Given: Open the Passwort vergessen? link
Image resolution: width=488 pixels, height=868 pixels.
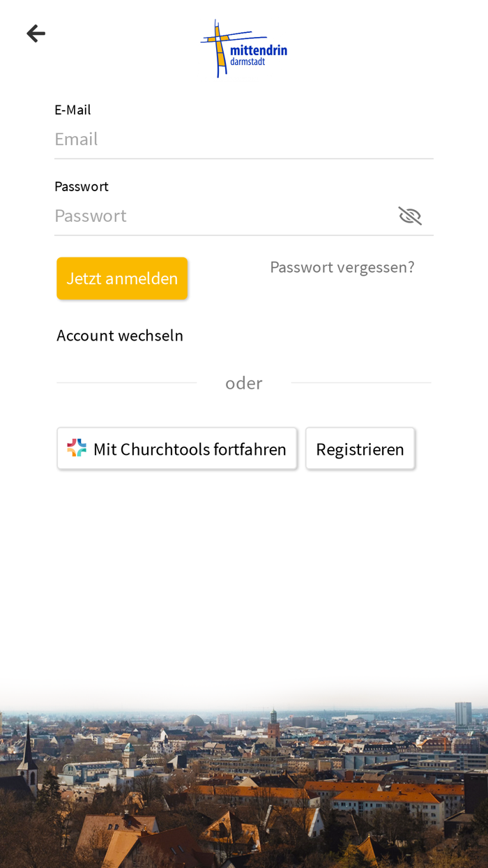Looking at the screenshot, I should 342,267.
